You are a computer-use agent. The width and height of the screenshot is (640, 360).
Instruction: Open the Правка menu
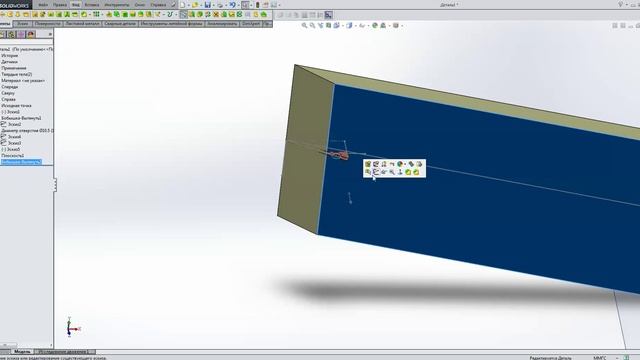pyautogui.click(x=60, y=5)
